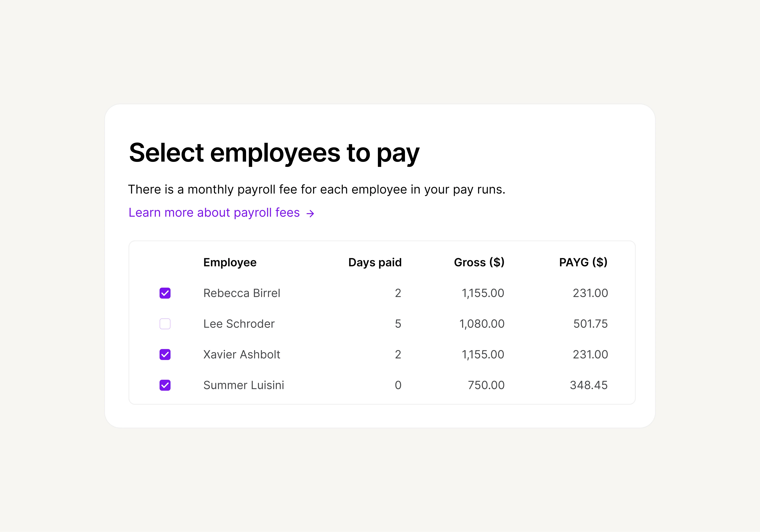760x532 pixels.
Task: Select the Rebecca Birrel employee name
Action: pos(242,293)
